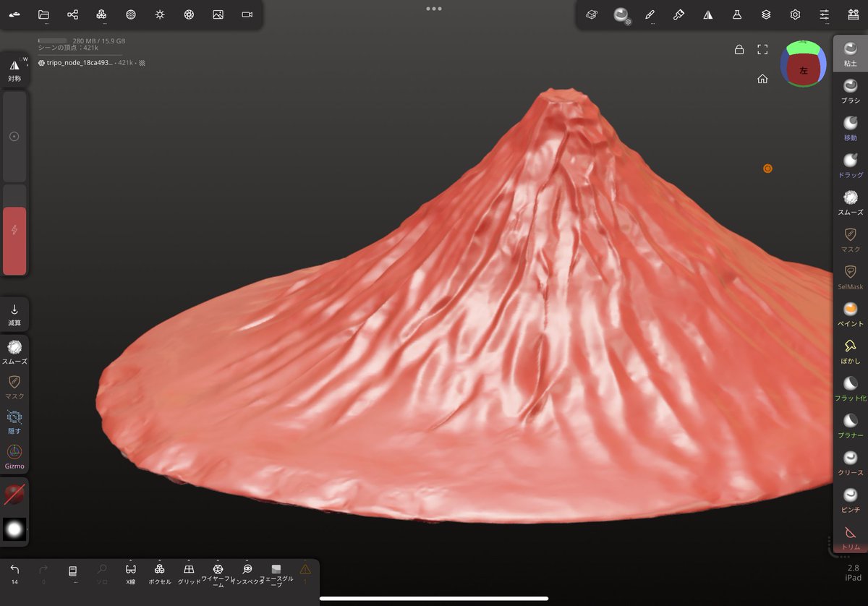Select the 移動 (Move) tool

[850, 127]
